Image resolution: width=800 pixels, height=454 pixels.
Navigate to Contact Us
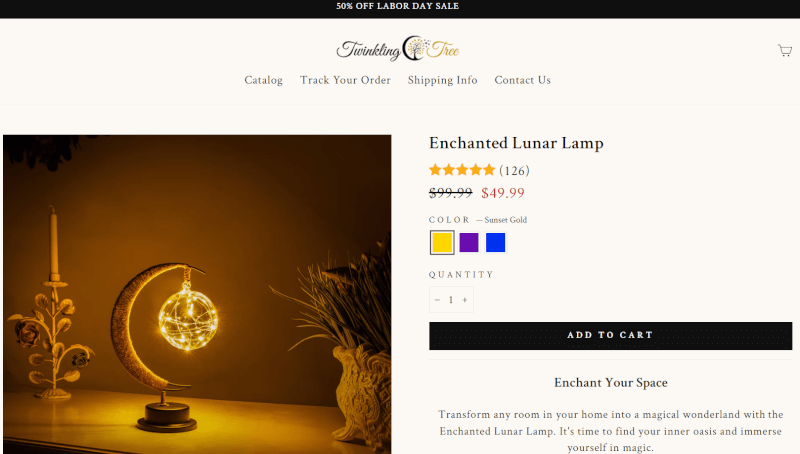tap(522, 80)
